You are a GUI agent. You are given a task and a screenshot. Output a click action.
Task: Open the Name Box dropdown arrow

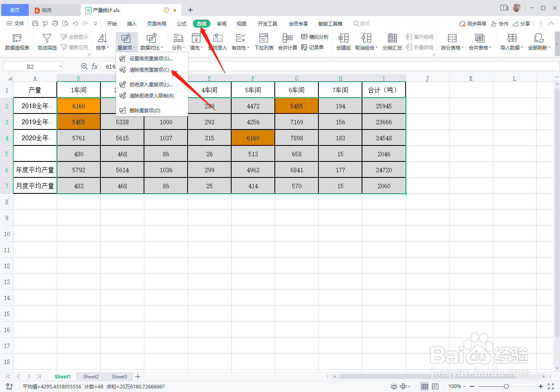click(x=60, y=67)
